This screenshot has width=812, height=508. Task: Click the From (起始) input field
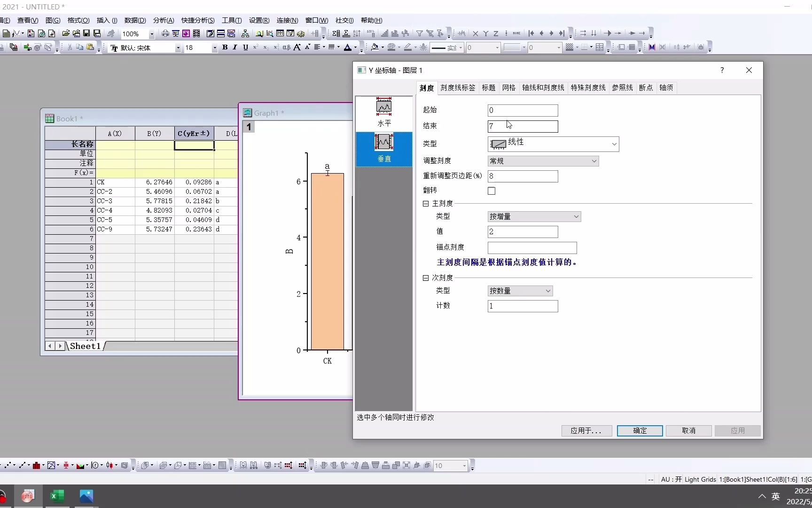523,111
